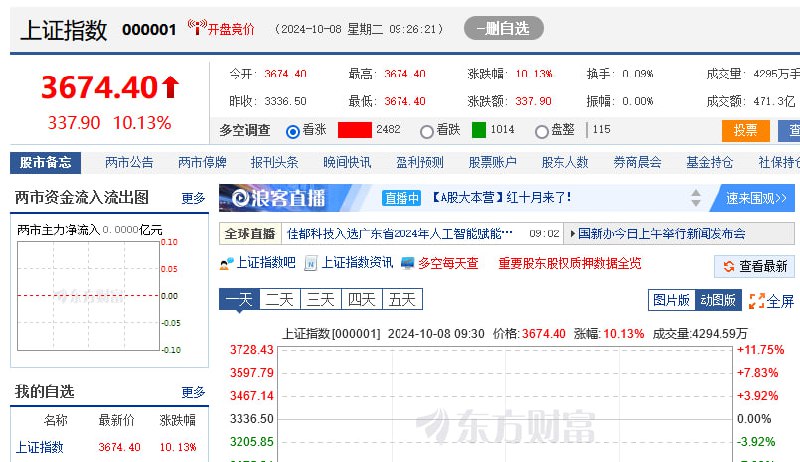Open the 券商晨会 tab
The height and width of the screenshot is (462, 800).
point(637,163)
